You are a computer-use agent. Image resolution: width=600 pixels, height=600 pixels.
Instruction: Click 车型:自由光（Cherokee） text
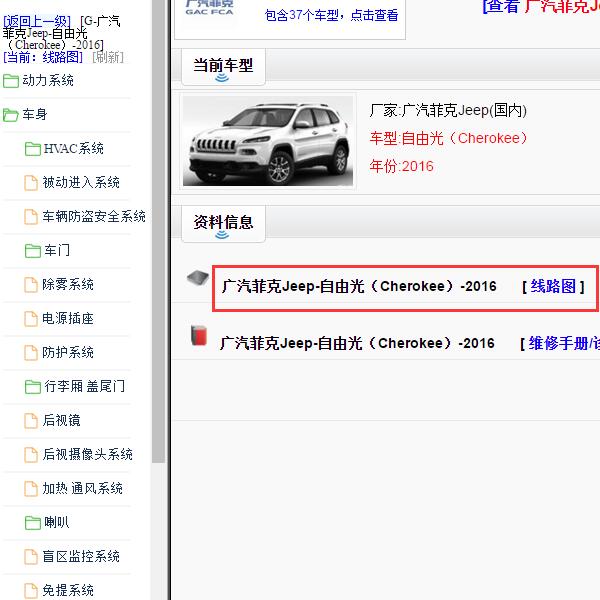[x=448, y=138]
